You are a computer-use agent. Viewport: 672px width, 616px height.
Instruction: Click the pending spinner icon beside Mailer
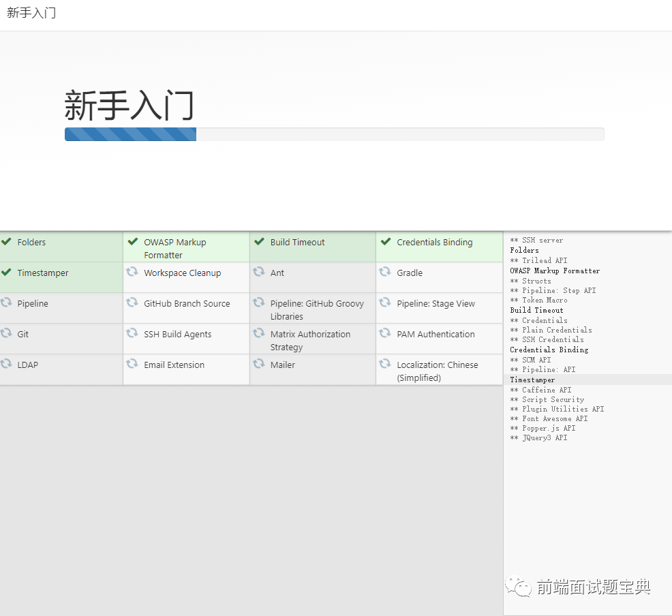pyautogui.click(x=258, y=364)
